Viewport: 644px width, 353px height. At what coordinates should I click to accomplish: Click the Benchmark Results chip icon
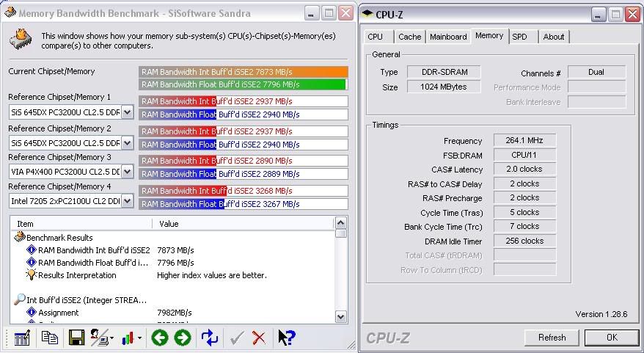[19, 237]
